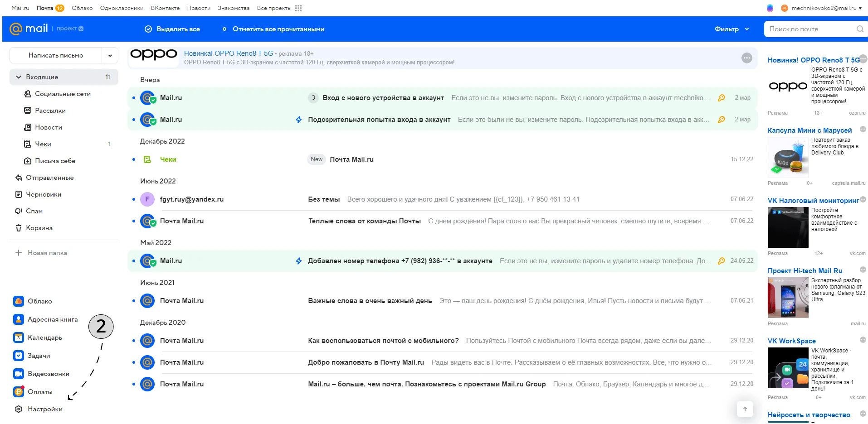This screenshot has height=424, width=868.
Task: Click the lightning icon beside "Подозрительная попытка входа в аккаунт"
Action: point(299,120)
